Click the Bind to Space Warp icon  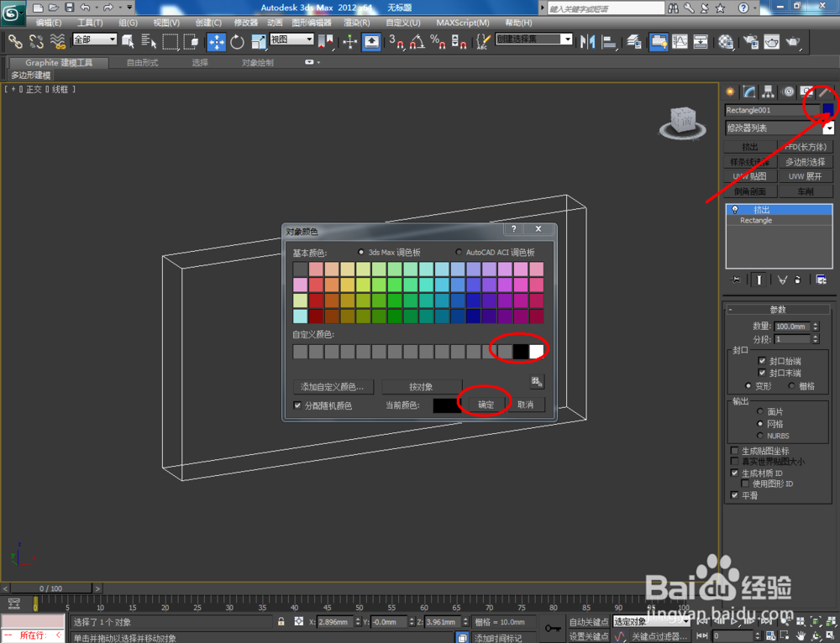[x=57, y=41]
